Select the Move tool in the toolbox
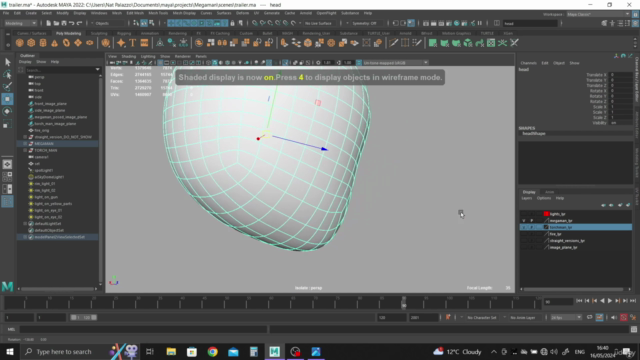This screenshot has height=360, width=640. click(x=7, y=99)
